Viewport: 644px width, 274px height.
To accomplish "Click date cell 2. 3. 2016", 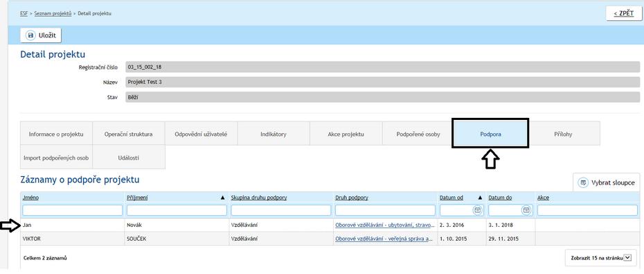I will 462,225.
